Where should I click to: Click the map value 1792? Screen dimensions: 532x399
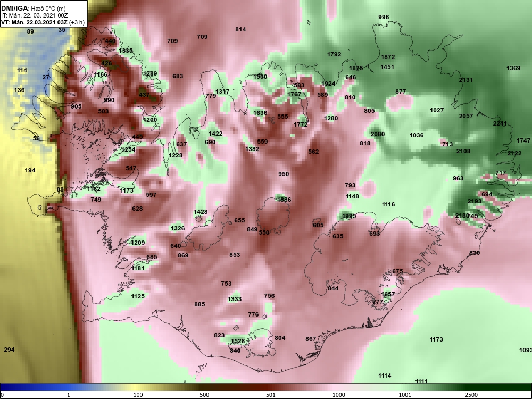point(334,54)
